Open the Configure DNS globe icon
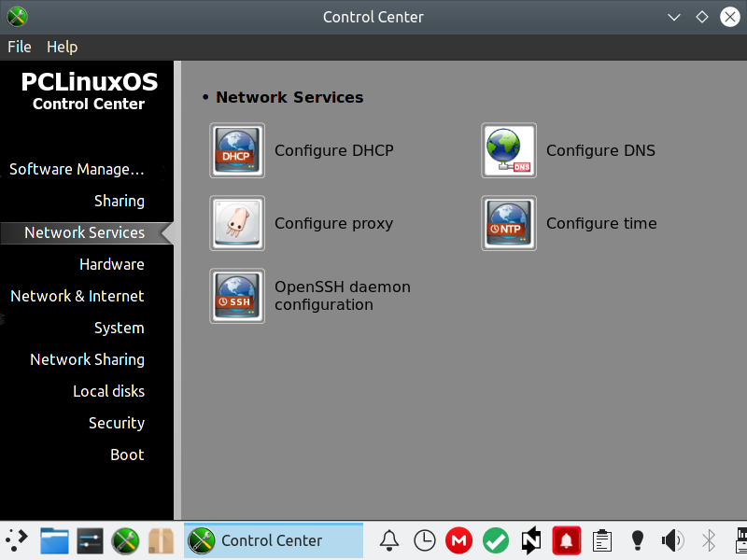The height and width of the screenshot is (560, 747). [x=509, y=150]
